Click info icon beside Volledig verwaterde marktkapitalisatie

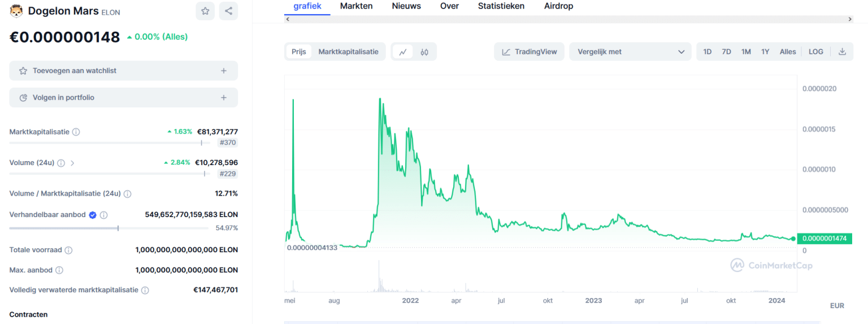(145, 290)
